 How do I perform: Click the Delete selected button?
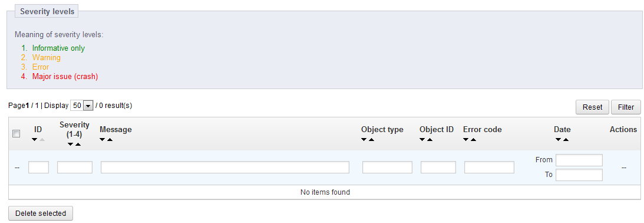click(41, 214)
